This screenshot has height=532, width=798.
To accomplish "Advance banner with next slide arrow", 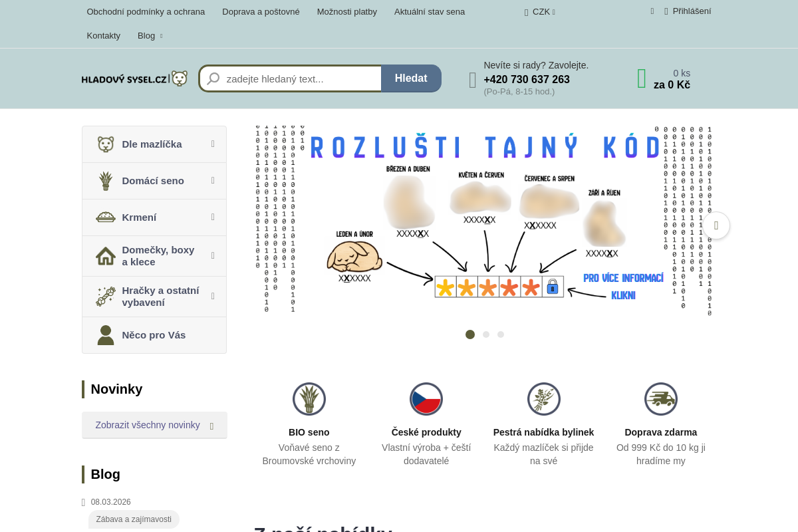I will [716, 225].
